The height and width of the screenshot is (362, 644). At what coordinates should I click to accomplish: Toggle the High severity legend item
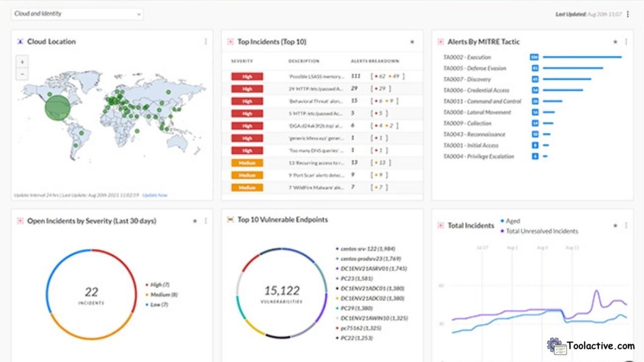point(160,285)
